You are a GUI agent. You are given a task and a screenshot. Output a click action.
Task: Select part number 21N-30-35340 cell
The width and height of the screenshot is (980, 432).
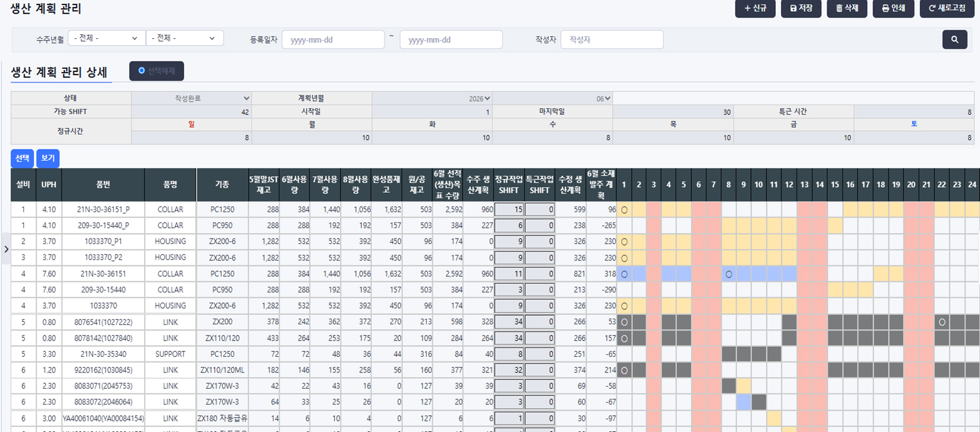pos(103,354)
